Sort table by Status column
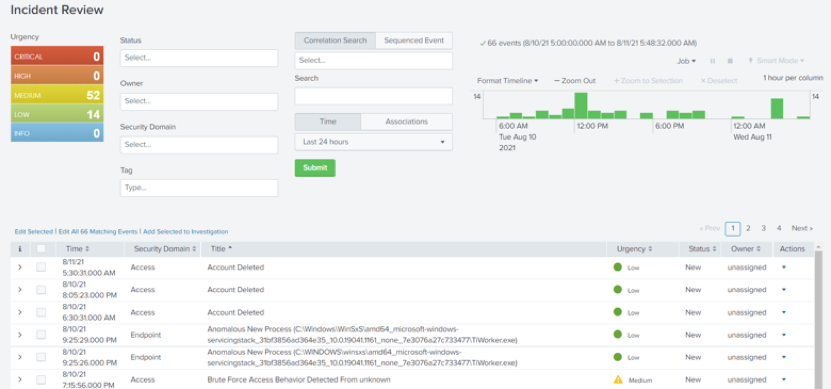Image resolution: width=831 pixels, height=389 pixels. point(702,249)
